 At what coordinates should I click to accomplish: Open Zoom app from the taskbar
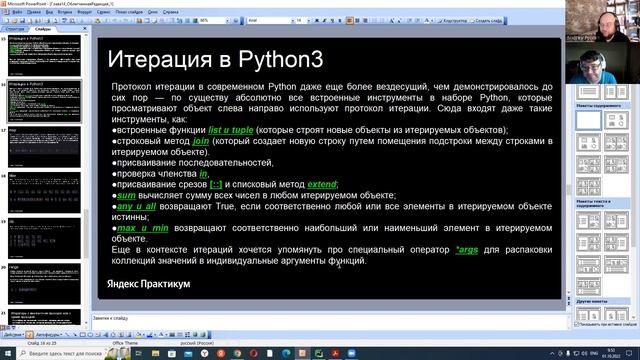coord(351,353)
